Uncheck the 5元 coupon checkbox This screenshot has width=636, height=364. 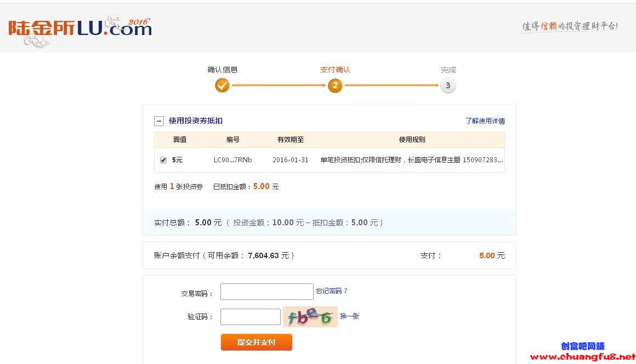pos(163,160)
